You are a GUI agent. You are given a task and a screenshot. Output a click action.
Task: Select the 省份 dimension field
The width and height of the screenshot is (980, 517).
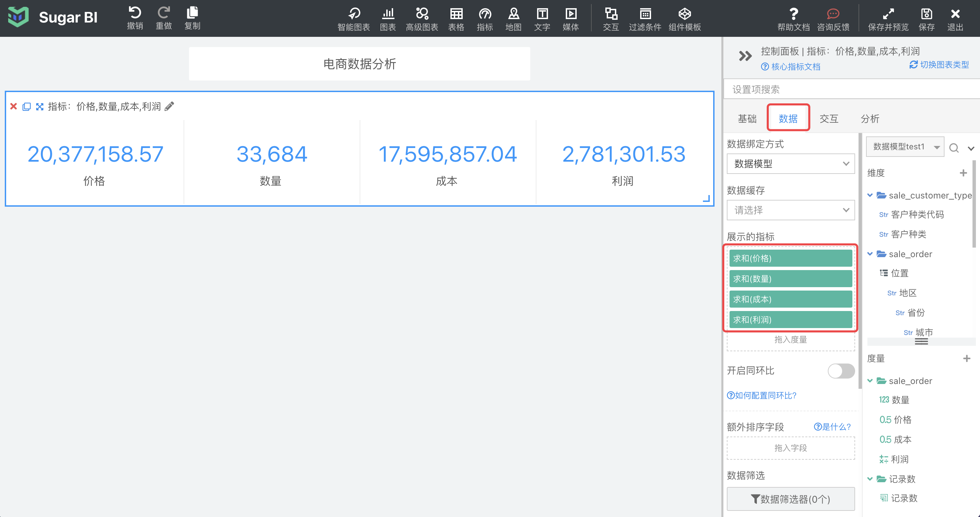[910, 312]
